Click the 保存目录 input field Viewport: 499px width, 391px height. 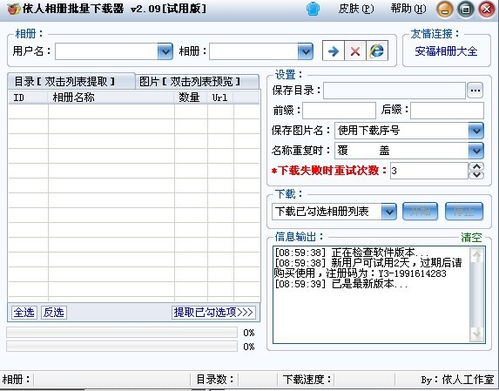pos(394,90)
